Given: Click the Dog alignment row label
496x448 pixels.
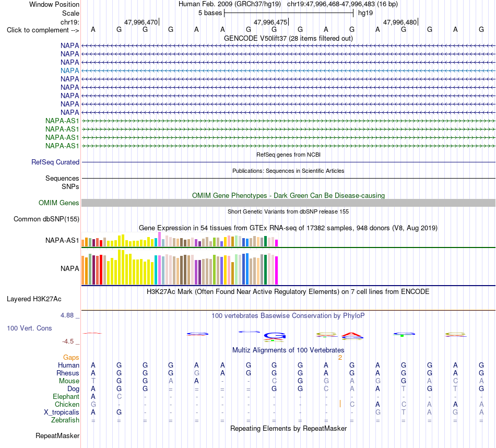Looking at the screenshot, I should pyautogui.click(x=73, y=389).
